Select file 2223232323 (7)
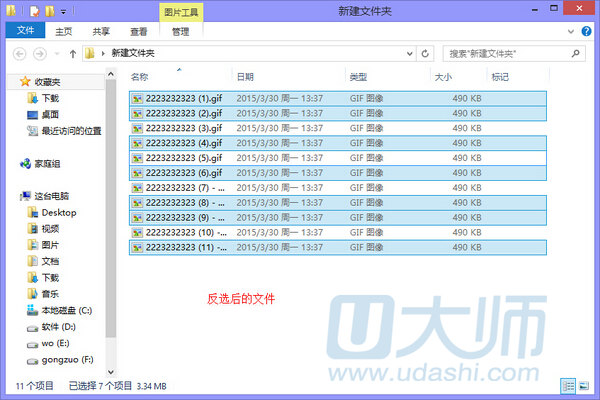The image size is (600, 400). click(x=338, y=188)
